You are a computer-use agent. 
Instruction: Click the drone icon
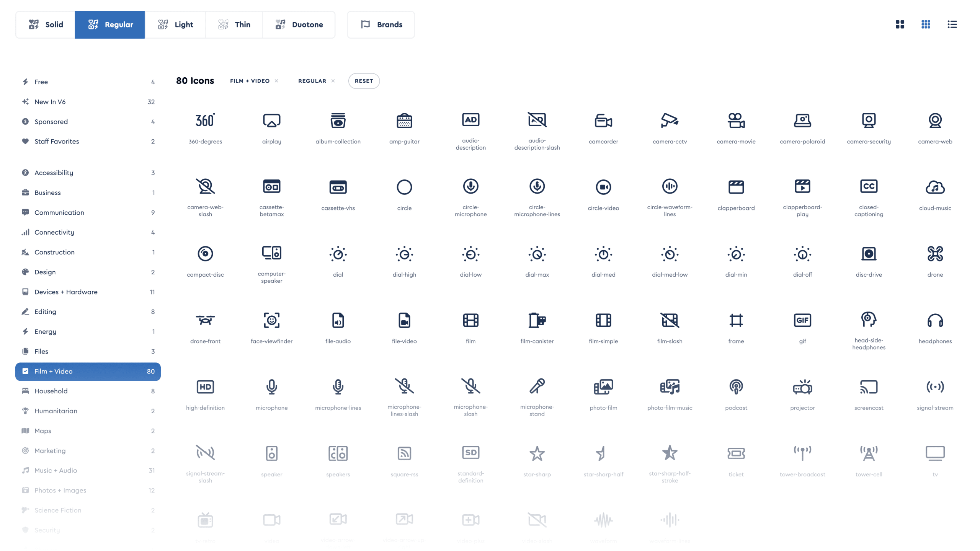pos(934,254)
